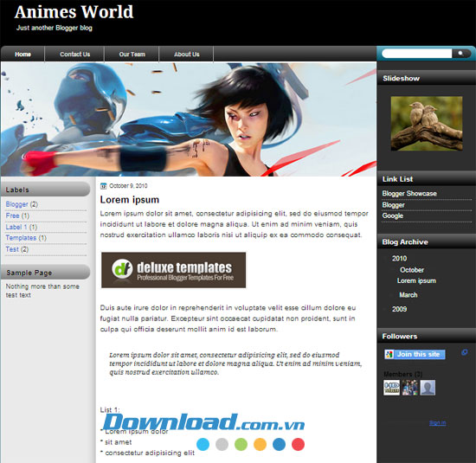The image size is (476, 463).
Task: Click the 'sit amet' list item
Action: [x=118, y=442]
